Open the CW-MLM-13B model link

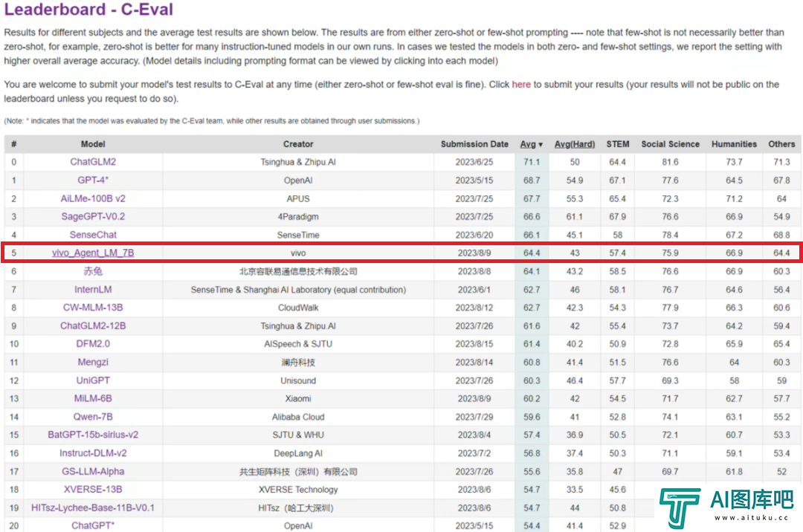tap(93, 308)
